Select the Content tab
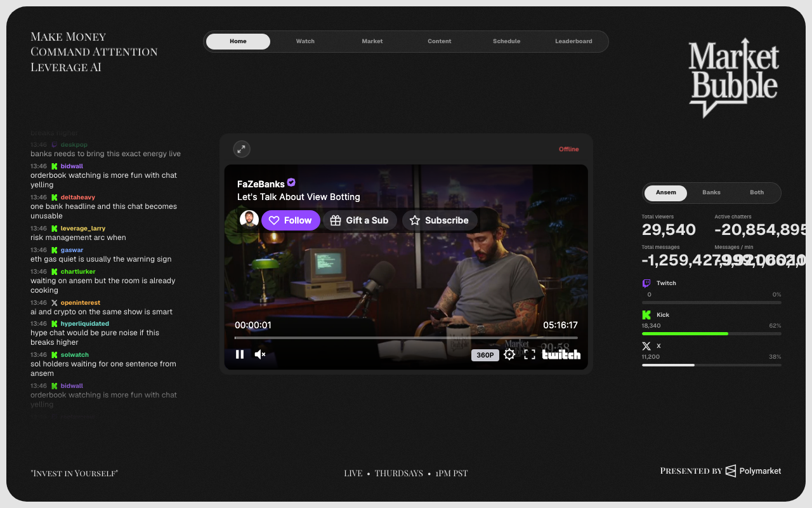Image resolution: width=812 pixels, height=508 pixels. 440,41
